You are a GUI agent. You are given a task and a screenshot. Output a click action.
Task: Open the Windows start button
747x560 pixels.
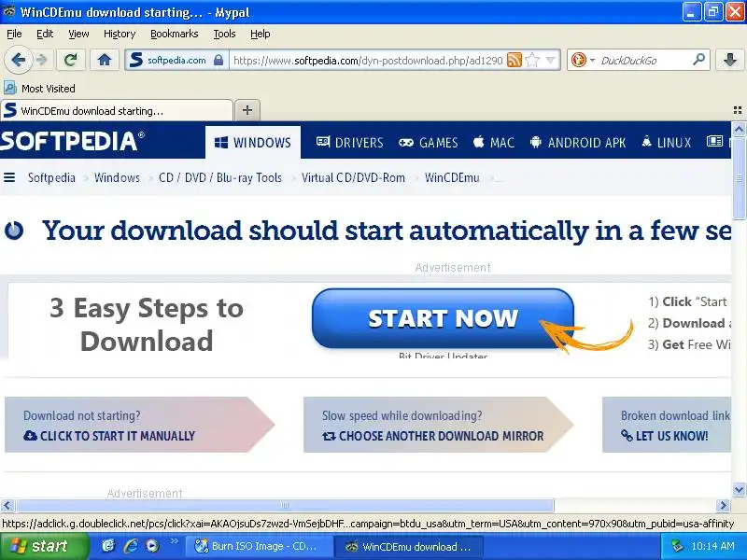coord(44,546)
